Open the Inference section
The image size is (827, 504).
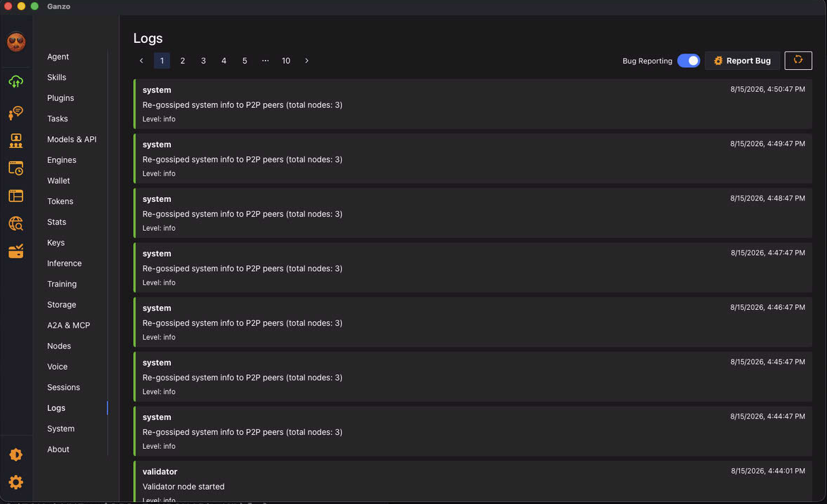click(x=64, y=263)
